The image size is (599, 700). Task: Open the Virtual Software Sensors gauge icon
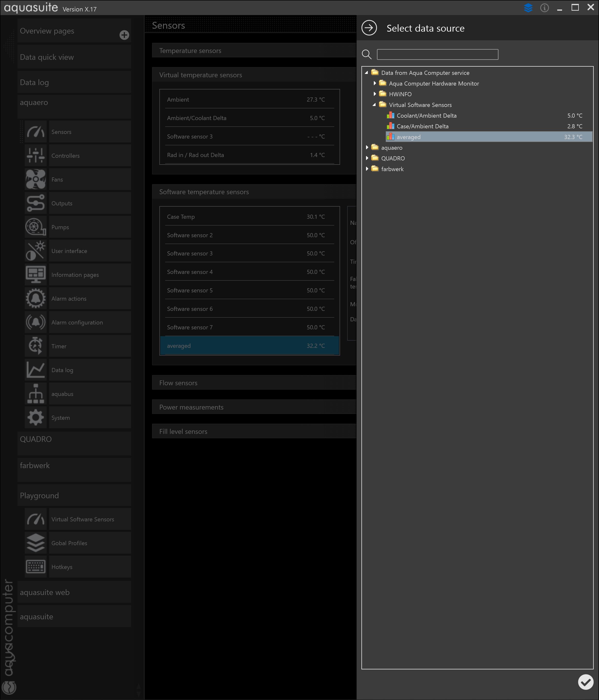tap(35, 519)
